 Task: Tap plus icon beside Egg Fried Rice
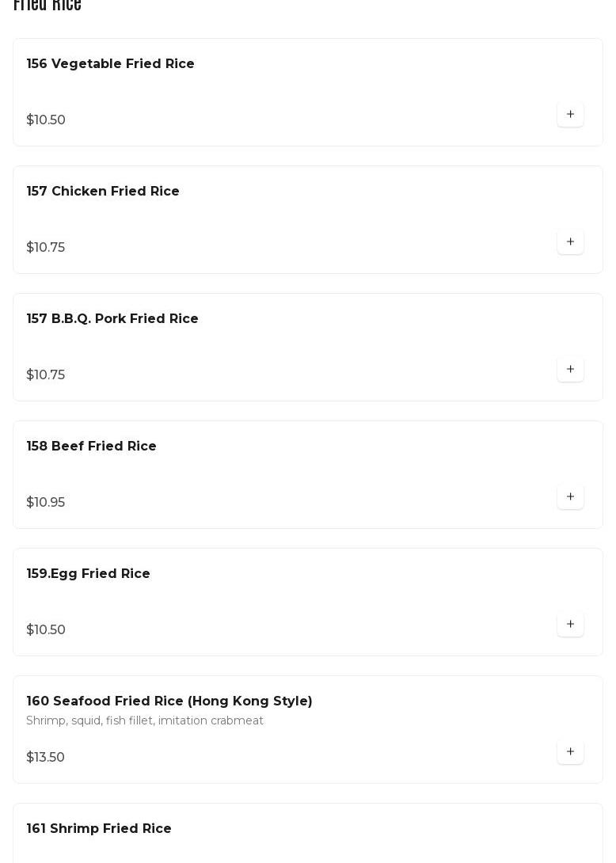click(570, 625)
